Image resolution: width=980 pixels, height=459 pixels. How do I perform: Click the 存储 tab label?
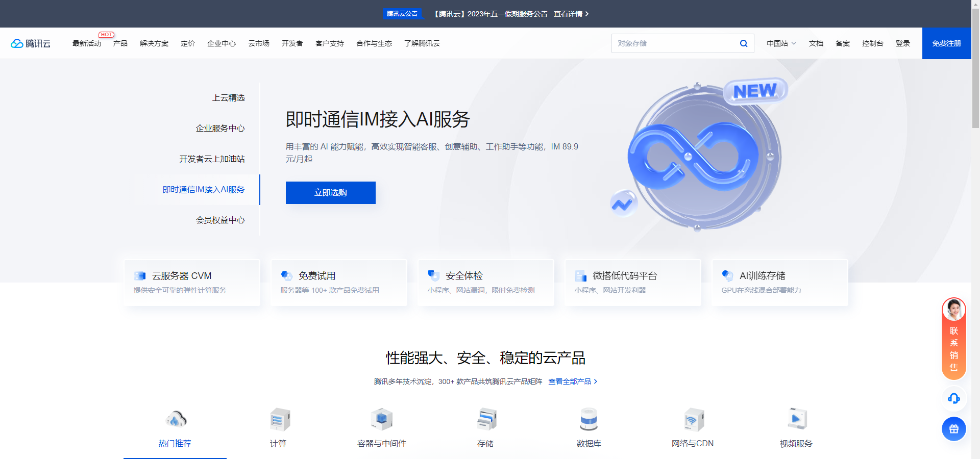[x=485, y=444]
